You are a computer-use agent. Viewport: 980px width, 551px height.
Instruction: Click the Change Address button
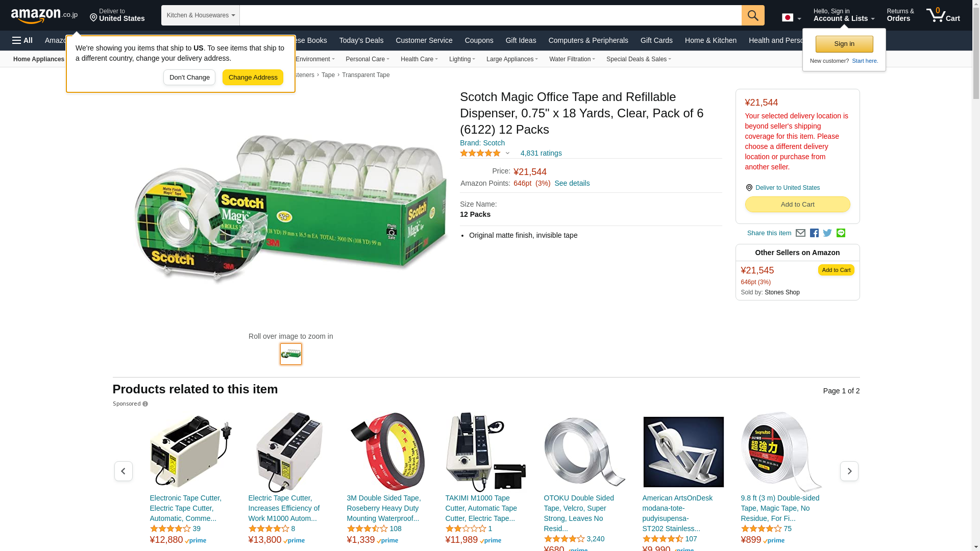point(253,78)
